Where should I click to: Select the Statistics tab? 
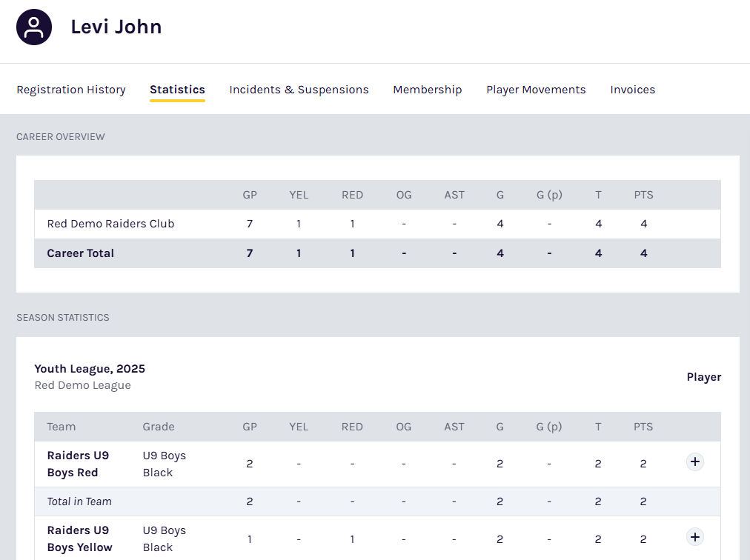177,90
